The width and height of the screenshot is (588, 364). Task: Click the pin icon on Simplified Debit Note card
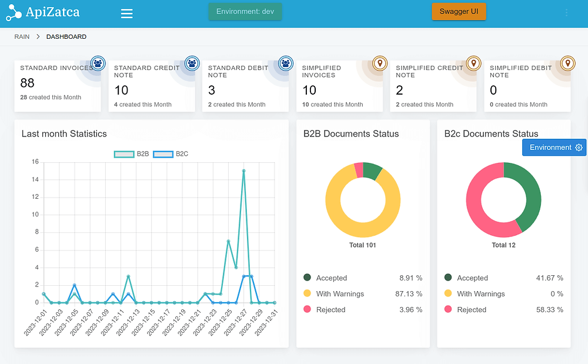click(x=567, y=64)
